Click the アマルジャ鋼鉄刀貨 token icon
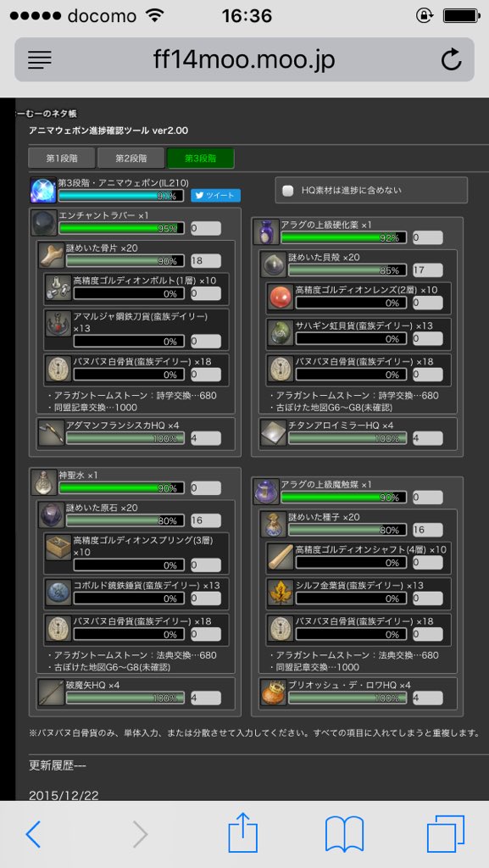The width and height of the screenshot is (489, 868). click(59, 323)
